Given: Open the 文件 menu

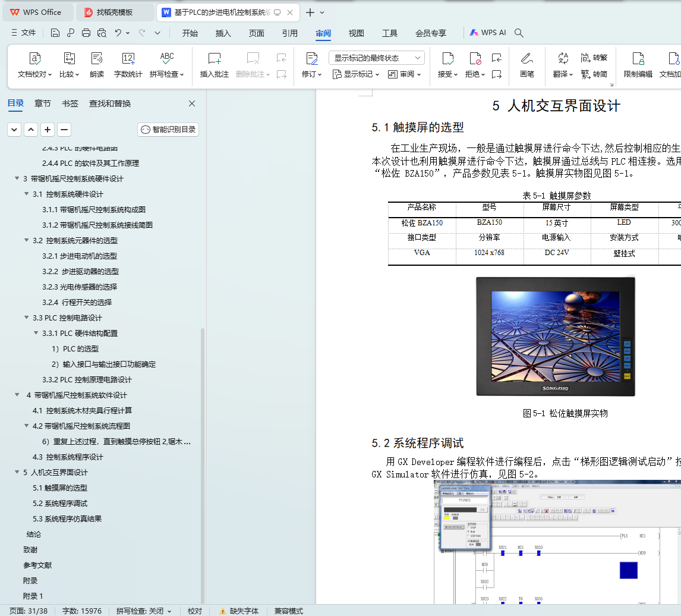Looking at the screenshot, I should [24, 33].
